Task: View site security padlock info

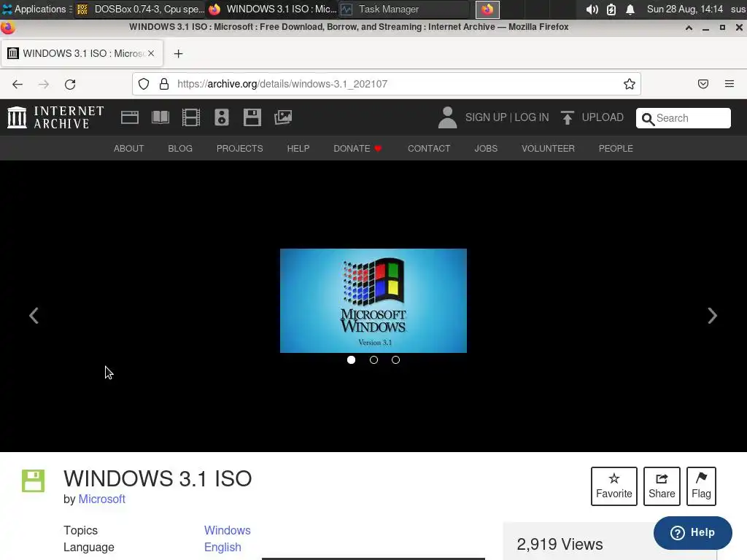Action: tap(164, 85)
